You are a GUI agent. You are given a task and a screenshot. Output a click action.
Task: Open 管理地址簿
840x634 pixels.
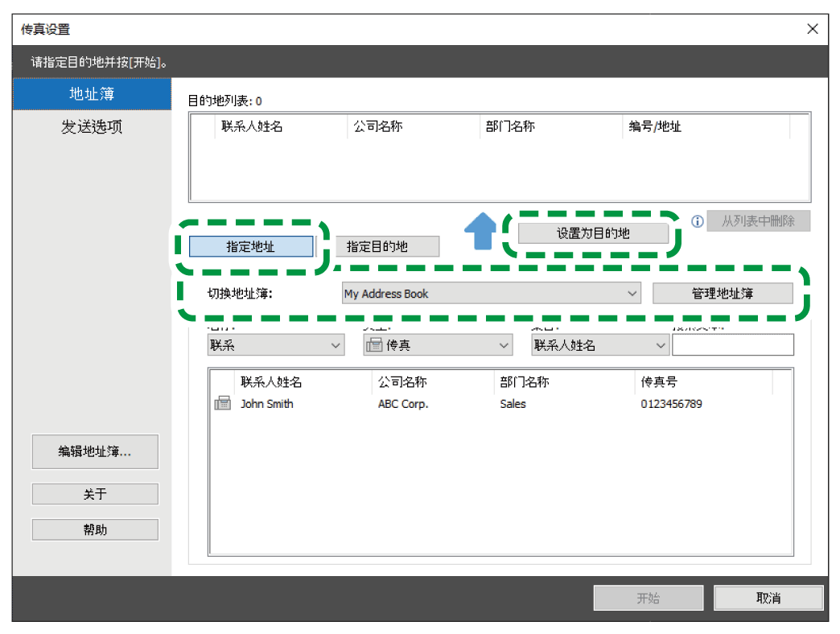[x=722, y=294]
